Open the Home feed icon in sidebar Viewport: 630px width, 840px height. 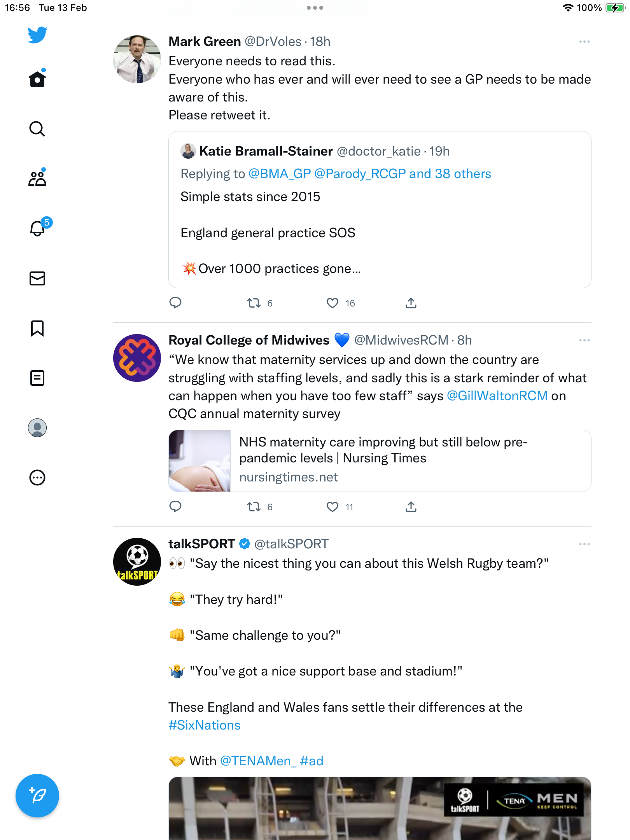37,79
